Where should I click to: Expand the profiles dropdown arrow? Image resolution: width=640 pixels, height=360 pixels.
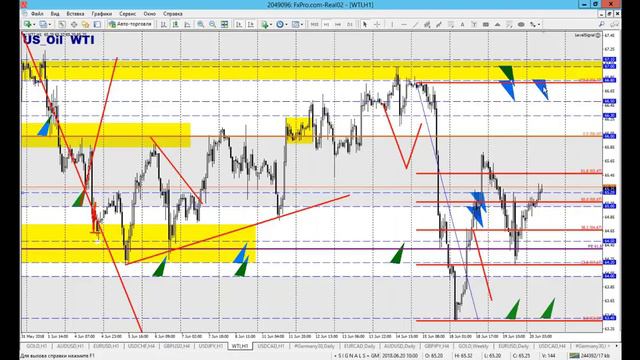tap(50, 24)
